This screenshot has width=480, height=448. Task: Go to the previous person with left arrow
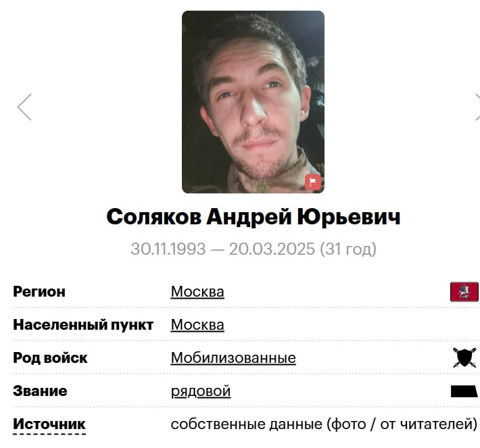(x=24, y=107)
